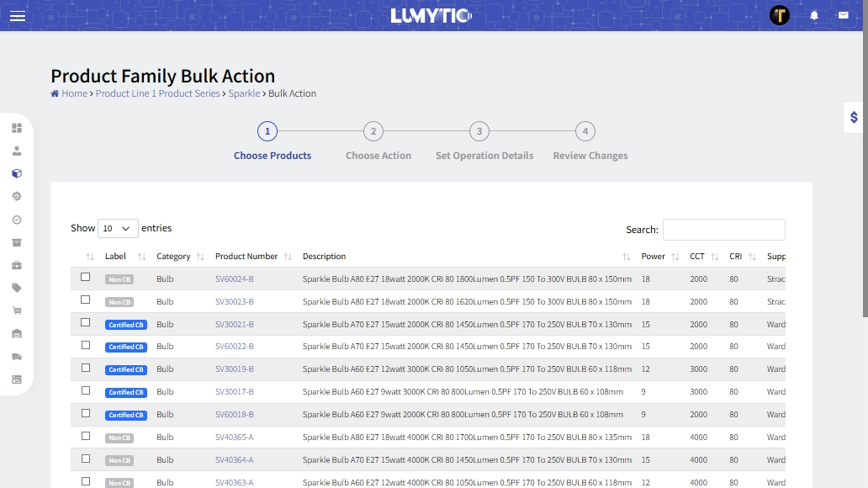Tick the checkbox for SV30017-B
Viewport: 868px width, 488px height.
85,390
